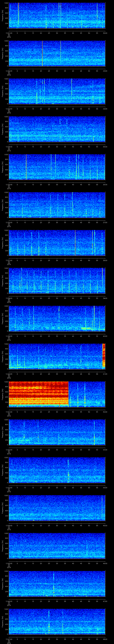Click the 13:39:00 start time label
Image resolution: width=114 pixels, height=644 pixels.
(9, 336)
